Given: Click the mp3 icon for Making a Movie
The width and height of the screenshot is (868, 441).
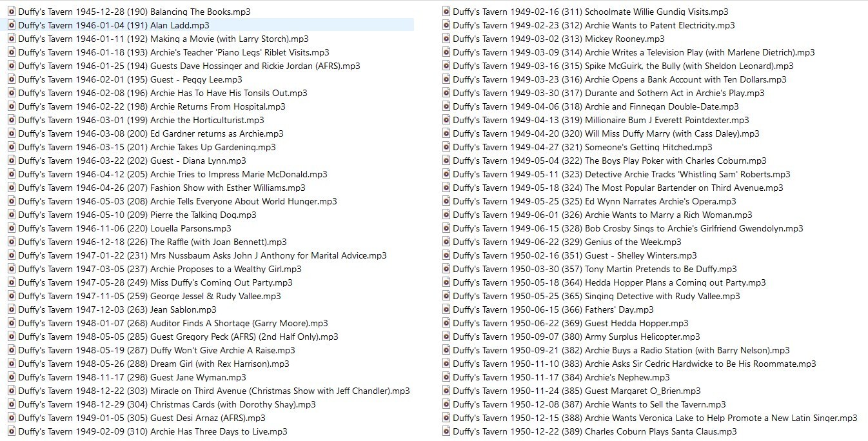Looking at the screenshot, I should coord(12,39).
